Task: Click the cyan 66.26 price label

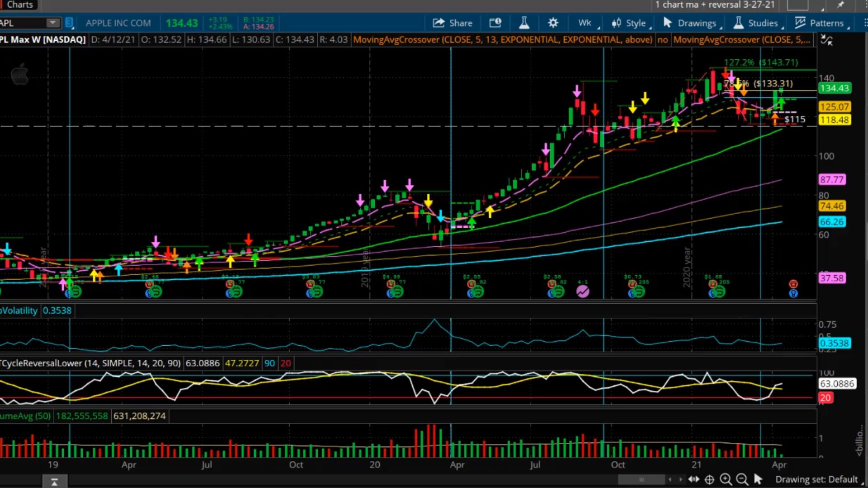Action: tap(832, 222)
